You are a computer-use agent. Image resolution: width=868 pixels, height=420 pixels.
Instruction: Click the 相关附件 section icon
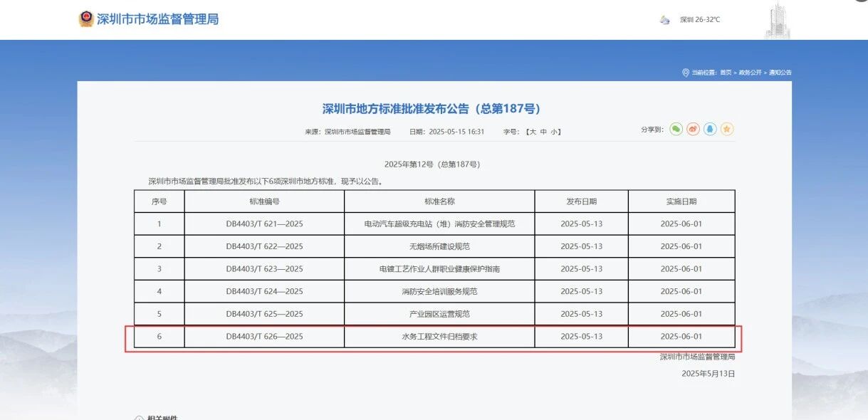coord(139,418)
